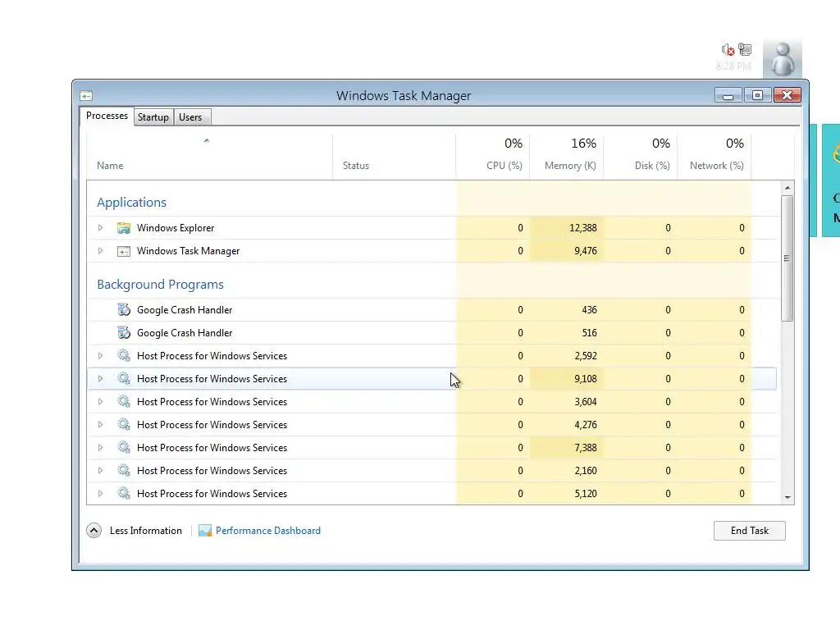Click the Performance Dashboard chart icon

[204, 531]
